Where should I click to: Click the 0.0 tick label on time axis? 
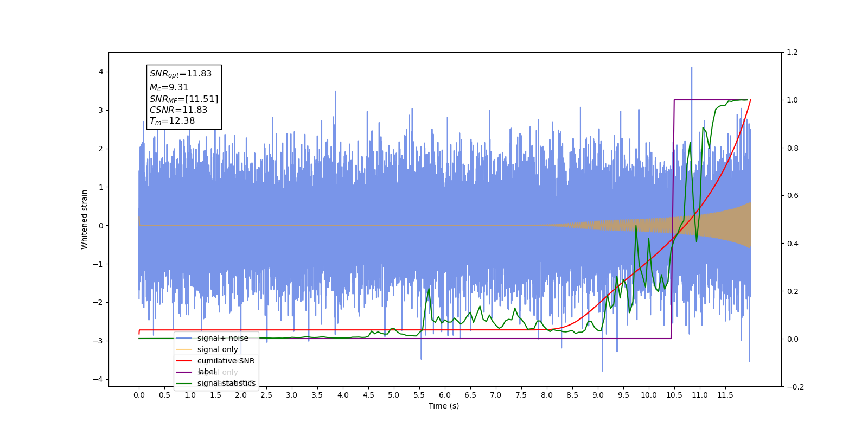[139, 395]
